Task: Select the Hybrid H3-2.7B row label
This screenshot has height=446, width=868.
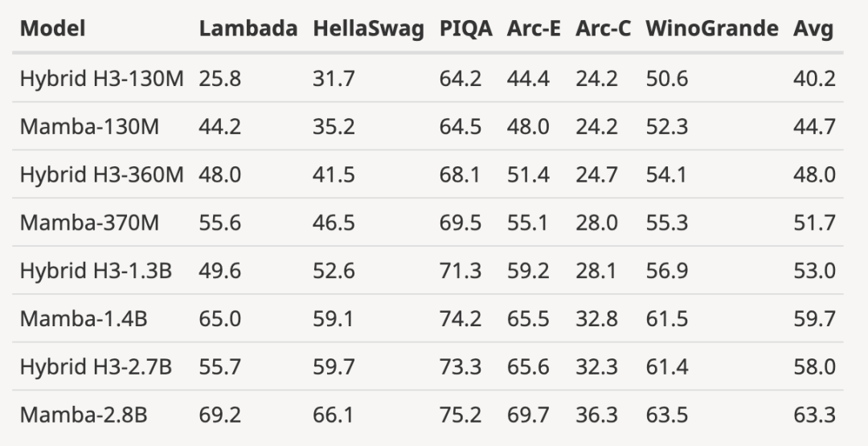Action: coord(96,367)
